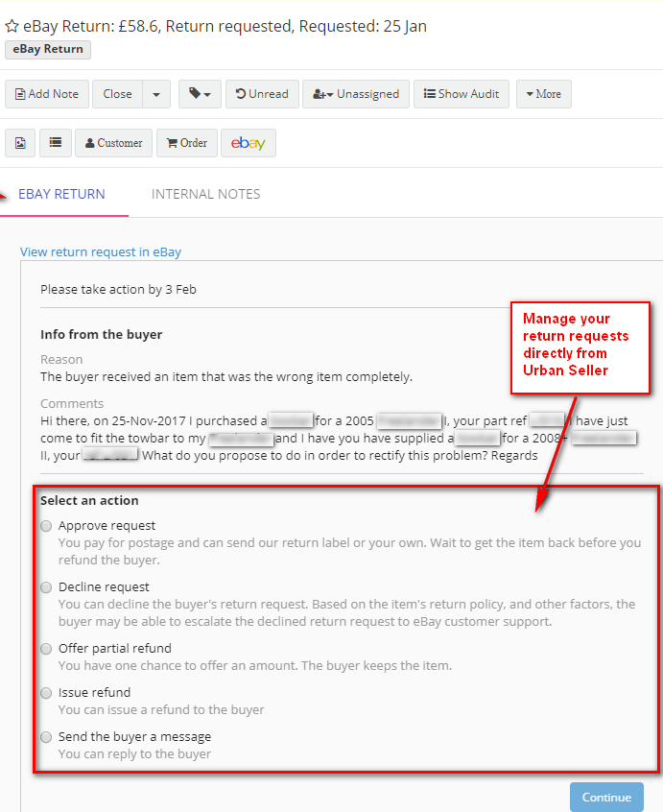The width and height of the screenshot is (663, 812).
Task: Click the list view icon button
Action: (x=55, y=143)
